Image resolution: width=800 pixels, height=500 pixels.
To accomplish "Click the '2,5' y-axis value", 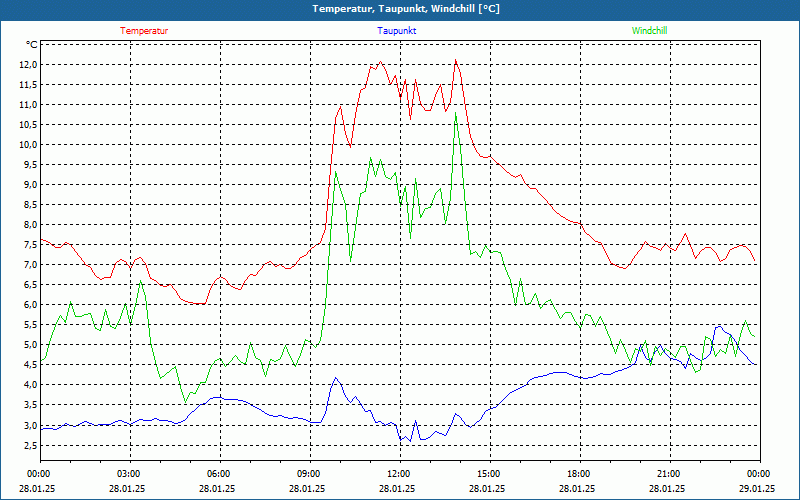I will click(30, 445).
